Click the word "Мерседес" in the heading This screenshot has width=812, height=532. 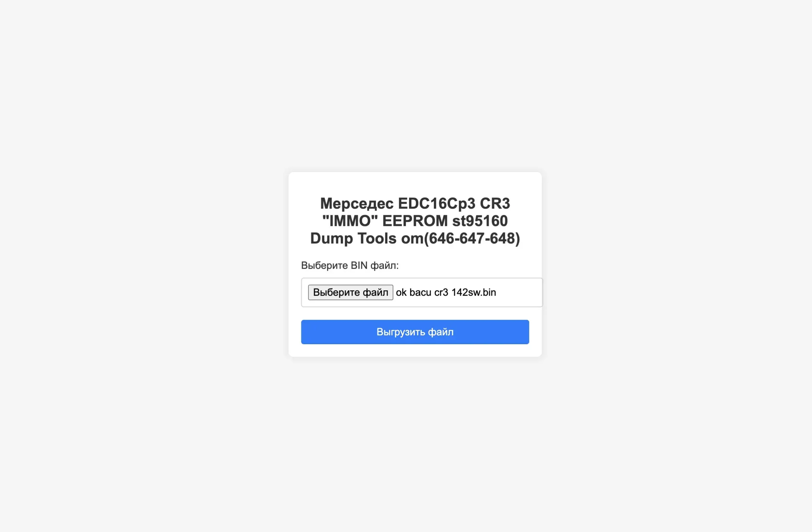[357, 204]
